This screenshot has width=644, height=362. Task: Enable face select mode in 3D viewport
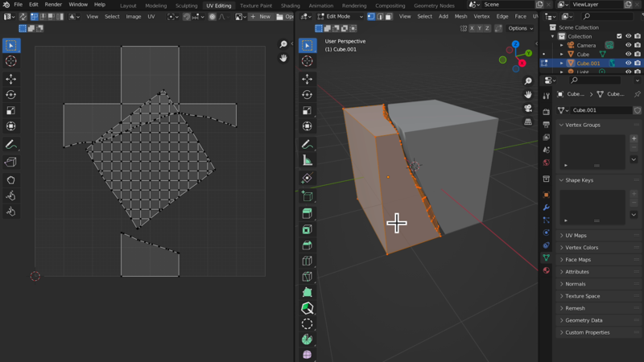tap(389, 16)
